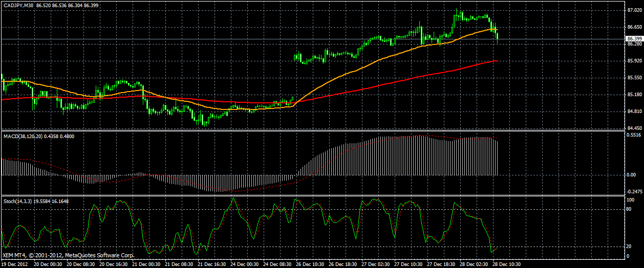This screenshot has width=644, height=268.
Task: Click the 28 Dec 02:30 time label
Action: pos(473,264)
